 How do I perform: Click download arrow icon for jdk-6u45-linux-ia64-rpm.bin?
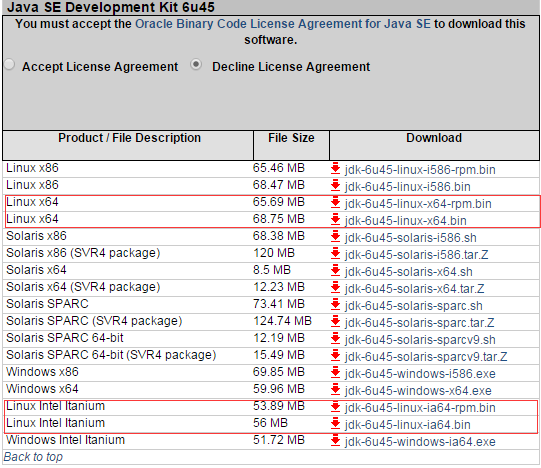pos(335,406)
